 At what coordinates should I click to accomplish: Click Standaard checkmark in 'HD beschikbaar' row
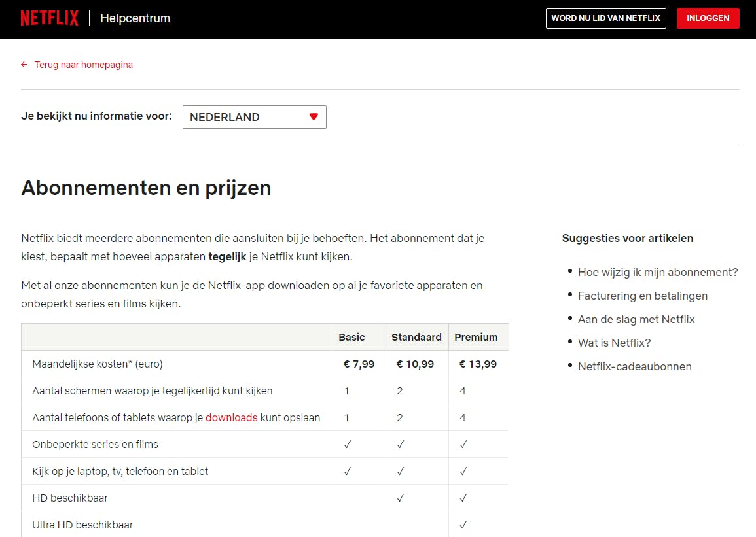pyautogui.click(x=400, y=498)
